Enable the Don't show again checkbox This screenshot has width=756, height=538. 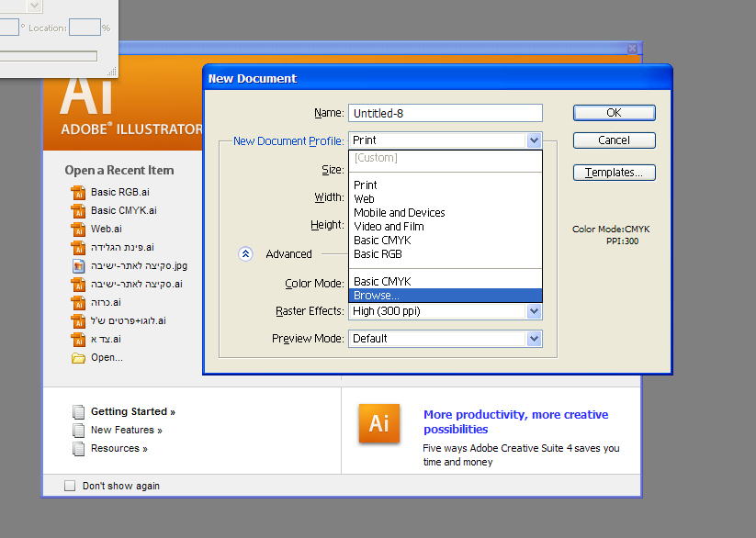tap(70, 486)
